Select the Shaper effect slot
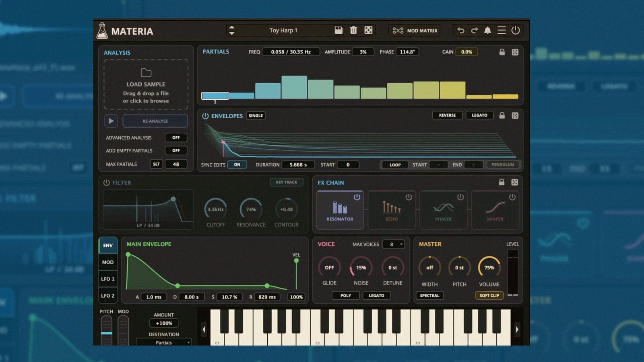644x362 pixels. pyautogui.click(x=495, y=210)
